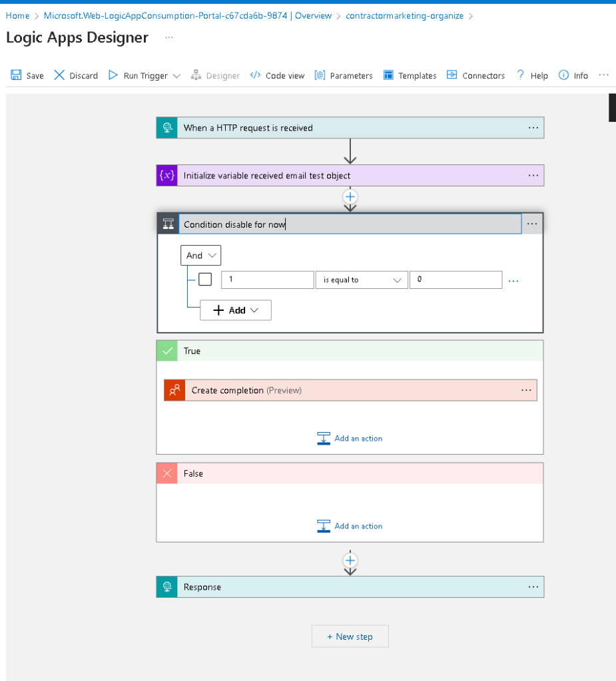Click the HTTP request trigger icon
This screenshot has height=681, width=616.
(x=167, y=128)
